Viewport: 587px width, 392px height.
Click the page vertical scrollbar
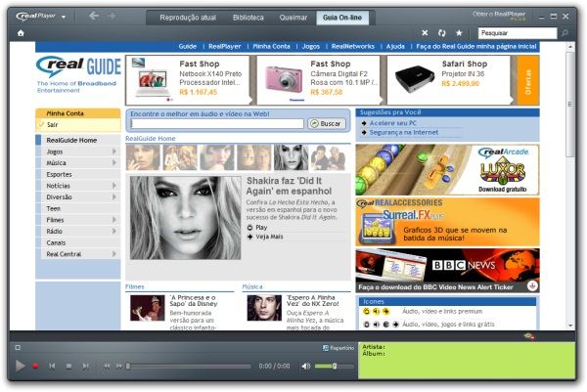coord(570,105)
